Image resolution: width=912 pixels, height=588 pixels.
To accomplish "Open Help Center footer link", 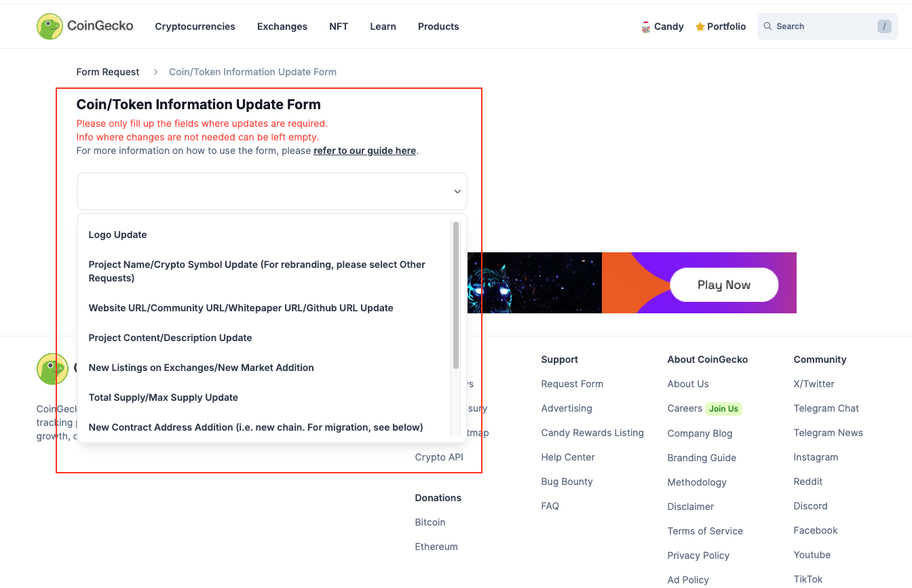I will tap(568, 457).
